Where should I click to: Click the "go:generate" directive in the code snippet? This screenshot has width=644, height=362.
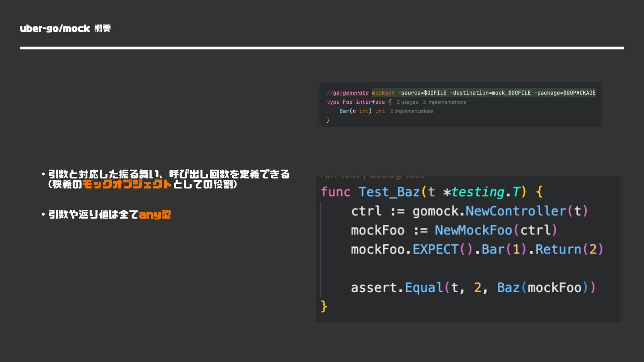pyautogui.click(x=351, y=93)
